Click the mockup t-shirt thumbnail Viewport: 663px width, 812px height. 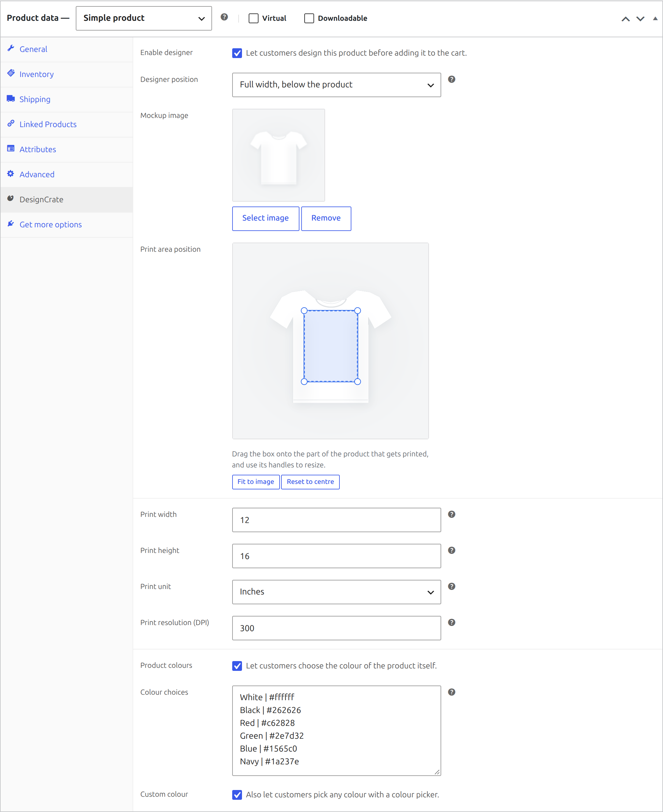click(x=278, y=155)
